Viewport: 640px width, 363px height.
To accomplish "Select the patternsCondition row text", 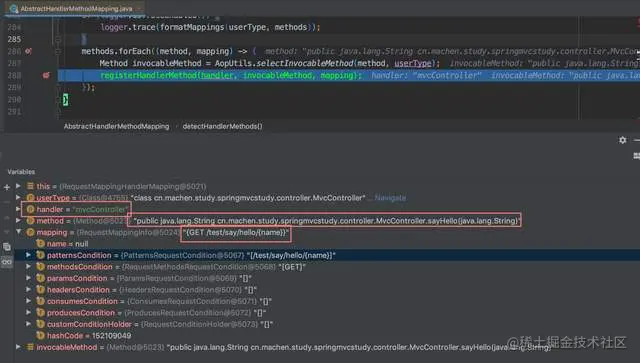I will 191,255.
